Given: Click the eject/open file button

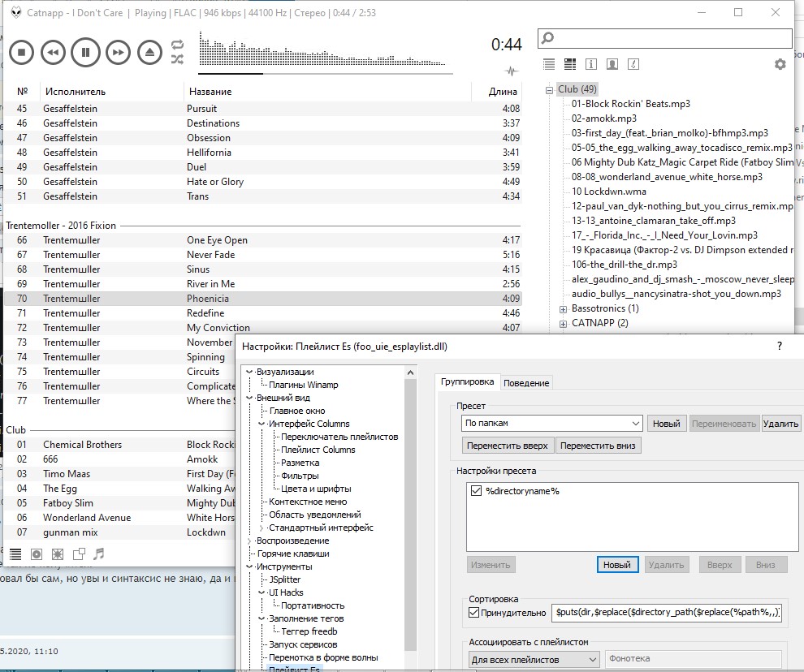Looking at the screenshot, I should coord(149,53).
